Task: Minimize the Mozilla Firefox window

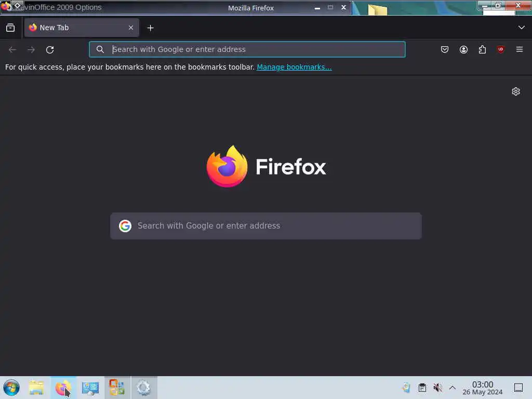Action: pos(317,7)
